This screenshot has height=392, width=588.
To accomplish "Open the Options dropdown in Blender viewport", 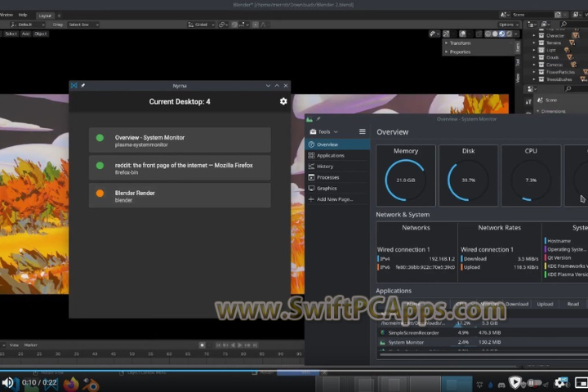I will coord(509,24).
